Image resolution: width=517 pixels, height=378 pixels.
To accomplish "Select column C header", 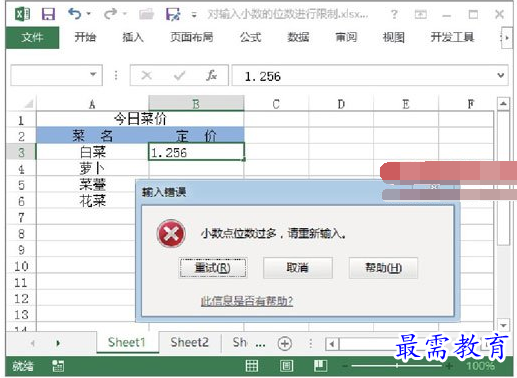I will (276, 104).
